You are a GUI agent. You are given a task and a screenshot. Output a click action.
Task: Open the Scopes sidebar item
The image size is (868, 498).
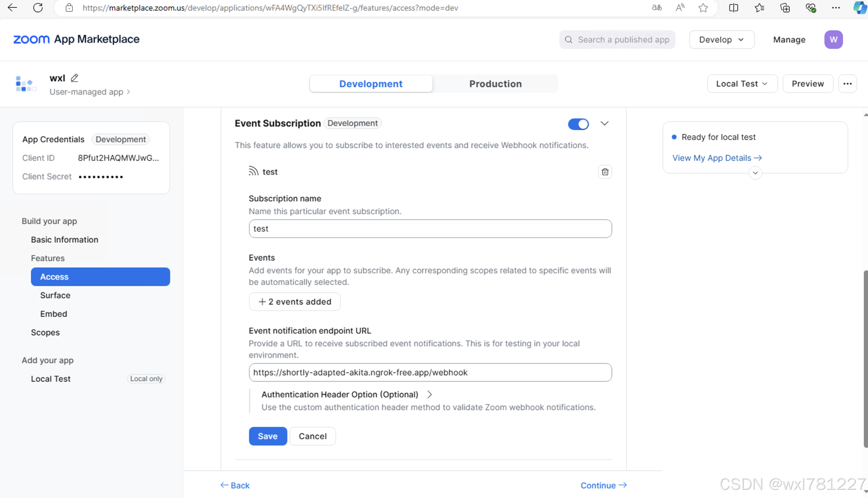45,332
